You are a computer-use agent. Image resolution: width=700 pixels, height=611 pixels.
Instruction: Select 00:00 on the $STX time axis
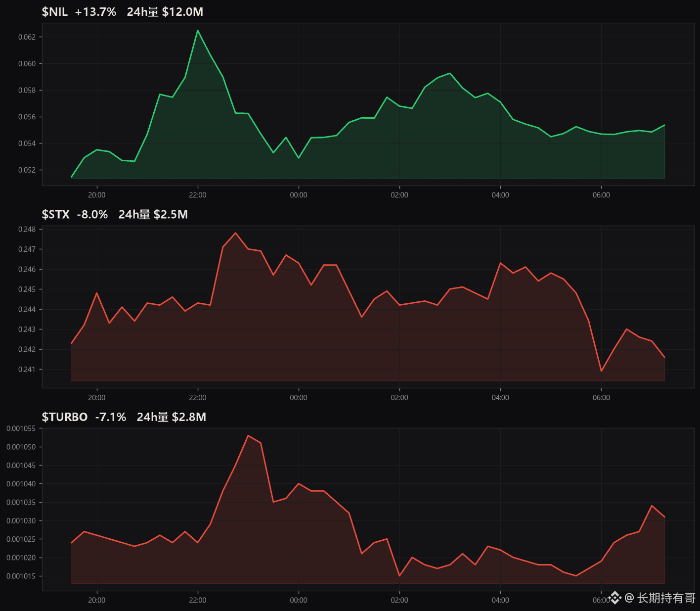(x=299, y=398)
